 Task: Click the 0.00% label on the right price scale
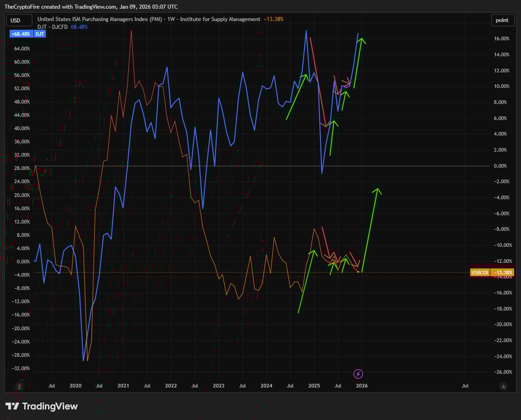pos(500,166)
